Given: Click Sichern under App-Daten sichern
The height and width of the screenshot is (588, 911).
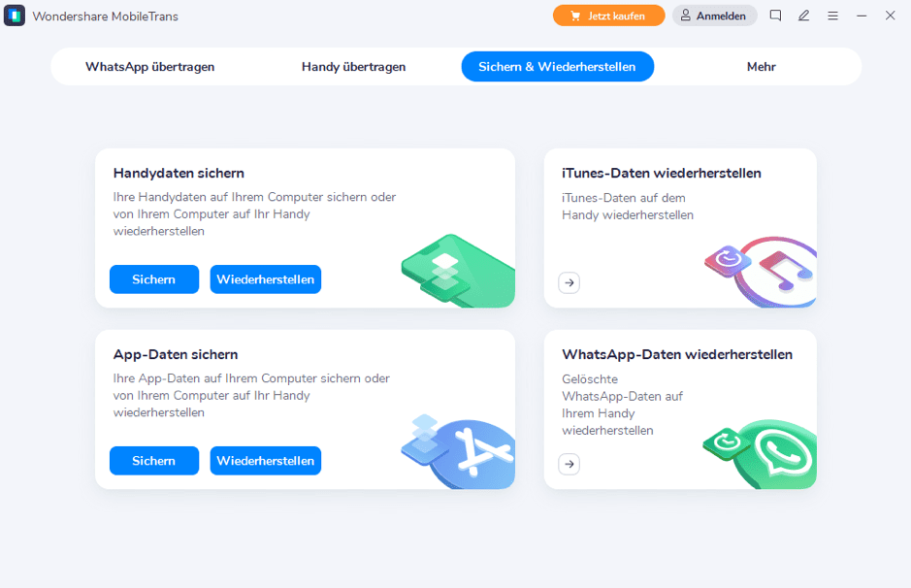Looking at the screenshot, I should (154, 461).
